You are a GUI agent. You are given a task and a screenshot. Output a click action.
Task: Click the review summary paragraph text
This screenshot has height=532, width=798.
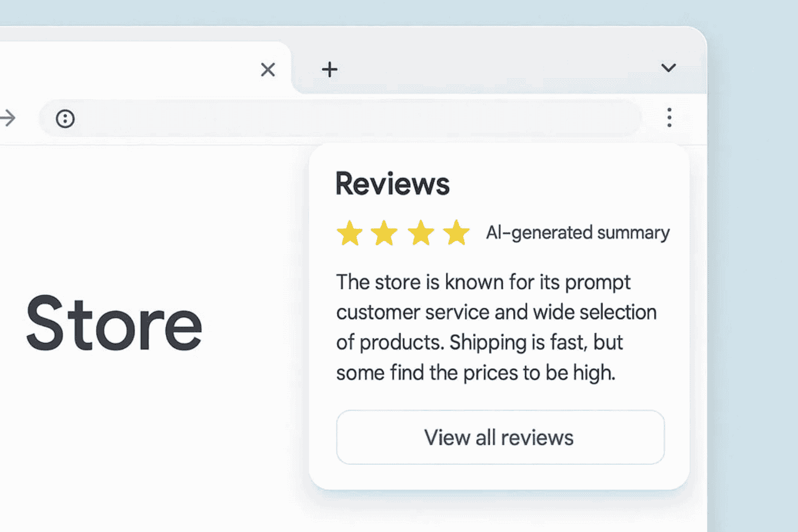(495, 327)
